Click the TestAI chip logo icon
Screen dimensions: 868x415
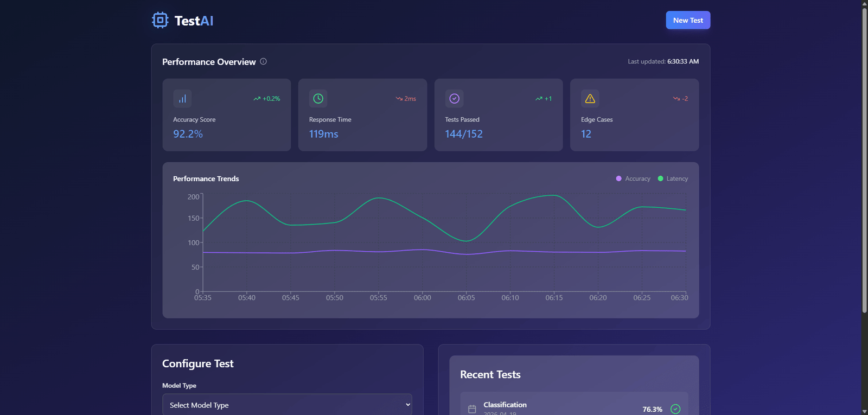[x=160, y=20]
